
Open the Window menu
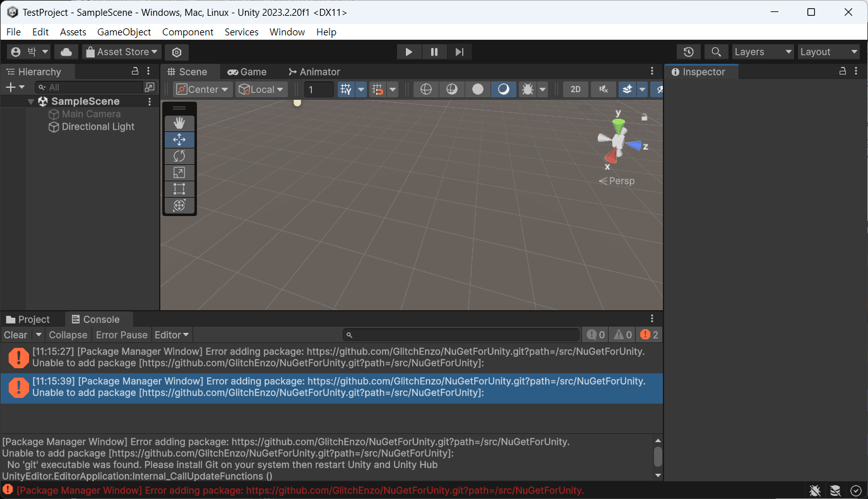287,32
